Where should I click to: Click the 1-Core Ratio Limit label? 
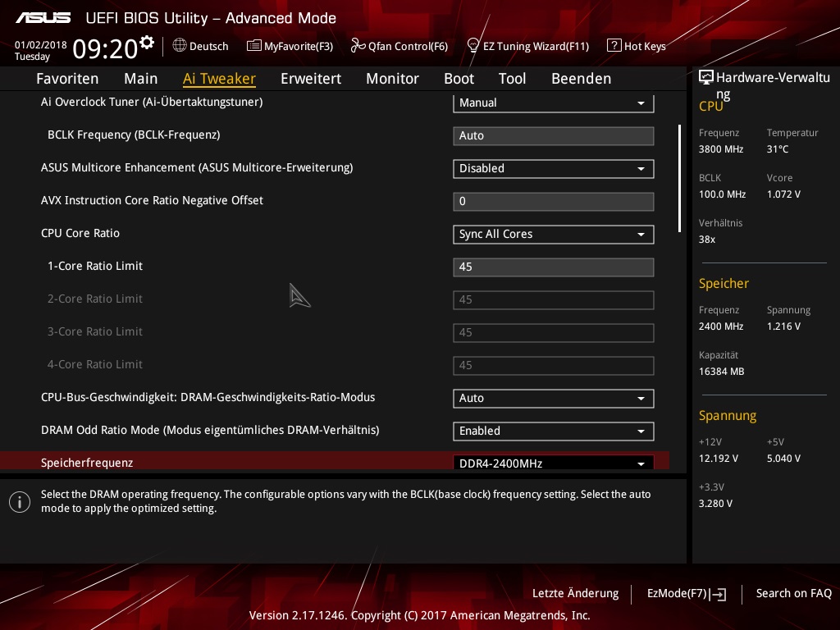pos(95,267)
